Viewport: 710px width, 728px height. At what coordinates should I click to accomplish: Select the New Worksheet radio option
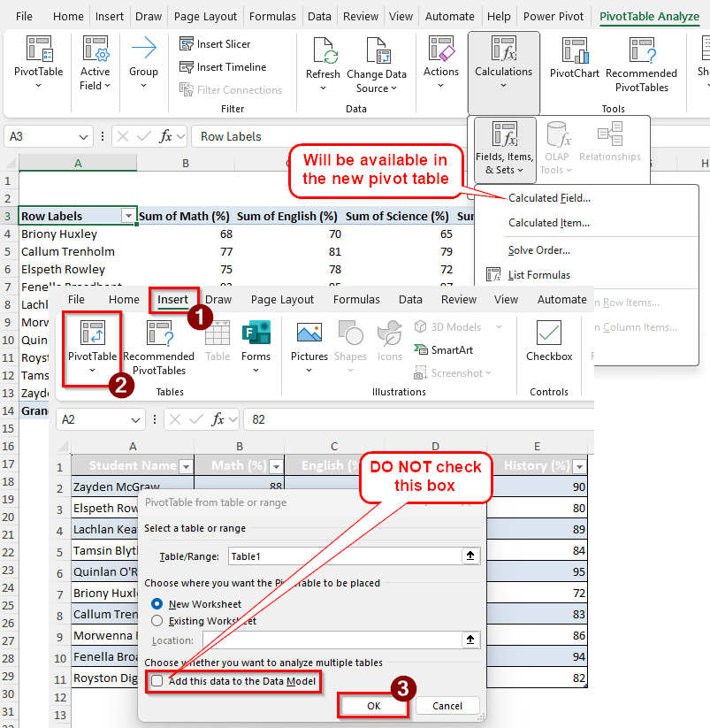(x=157, y=604)
